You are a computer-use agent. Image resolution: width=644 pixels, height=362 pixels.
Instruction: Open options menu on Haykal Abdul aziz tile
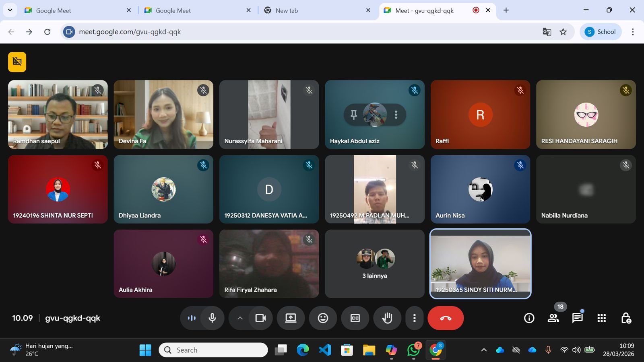click(x=396, y=115)
